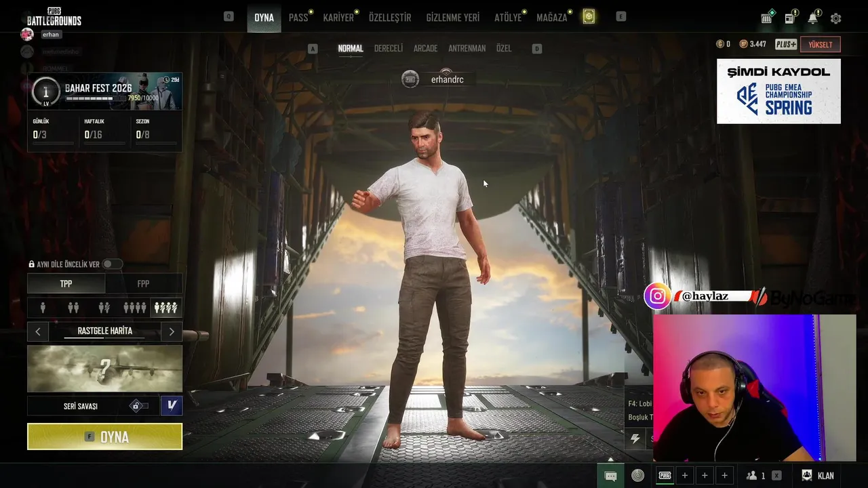Open the GİZLENME YERİ tab
Viewport: 868px width, 488px height.
click(453, 18)
